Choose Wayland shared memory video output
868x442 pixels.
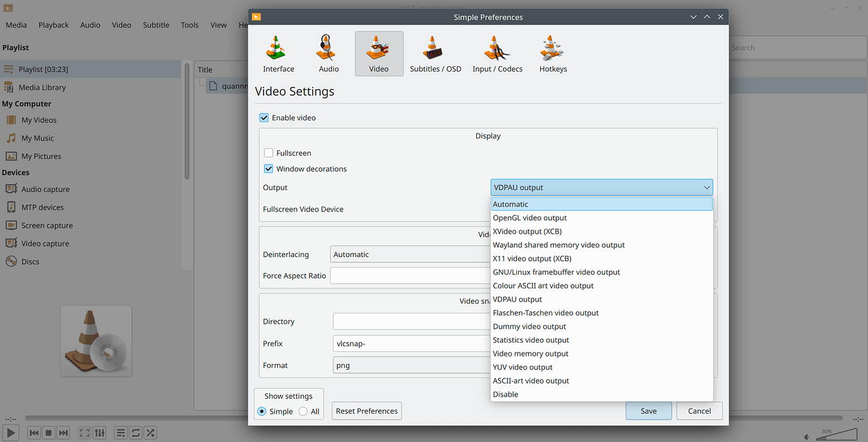point(558,245)
